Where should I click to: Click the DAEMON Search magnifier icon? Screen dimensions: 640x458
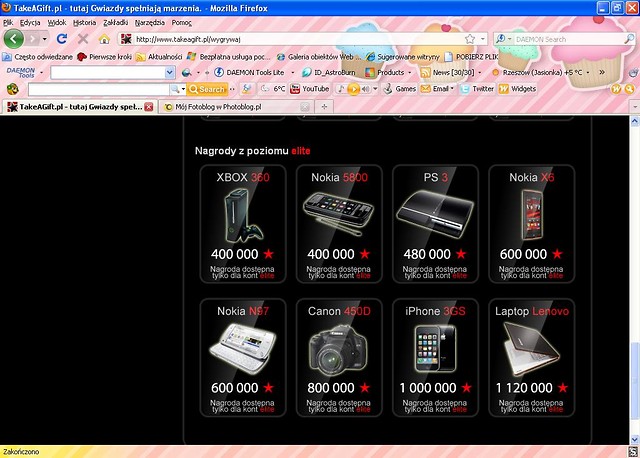click(x=629, y=39)
